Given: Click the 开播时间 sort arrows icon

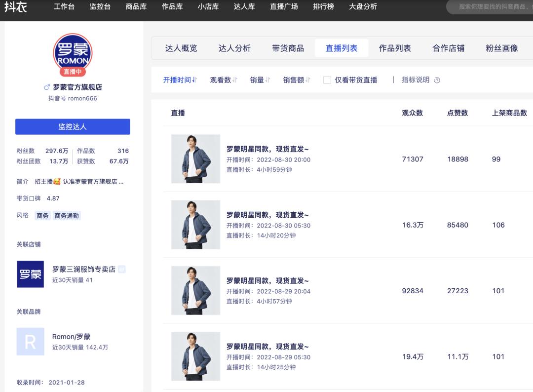Looking at the screenshot, I should (194, 79).
